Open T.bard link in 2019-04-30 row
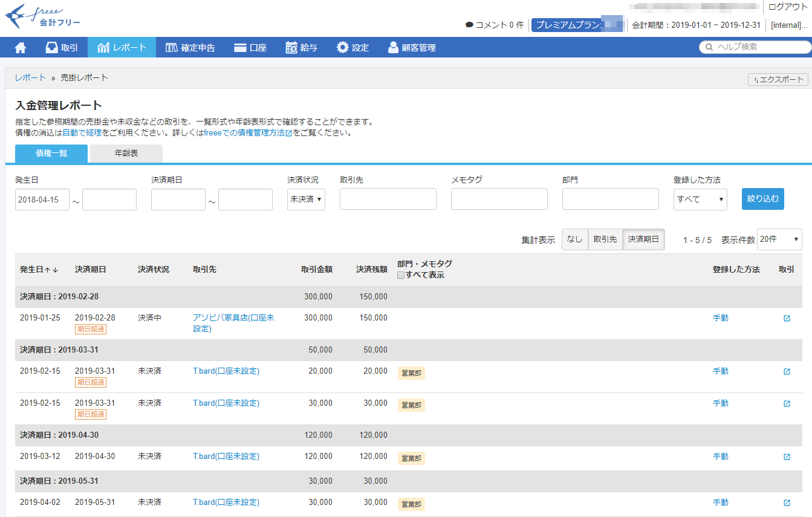The width and height of the screenshot is (812, 517). coord(226,456)
